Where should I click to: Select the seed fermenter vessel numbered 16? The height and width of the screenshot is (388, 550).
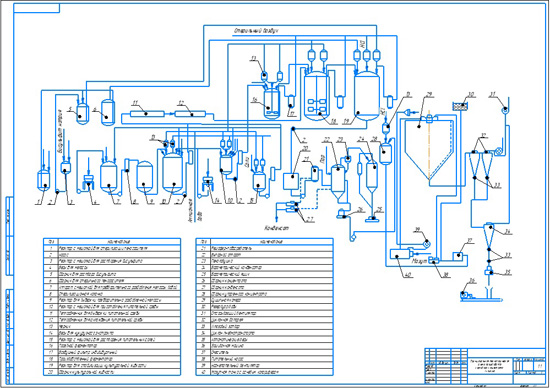coord(271,104)
